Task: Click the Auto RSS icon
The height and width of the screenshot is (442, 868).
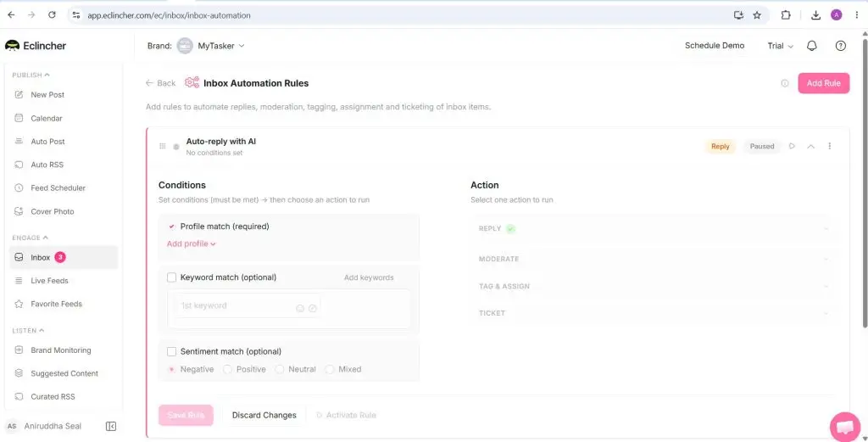Action: pyautogui.click(x=19, y=165)
